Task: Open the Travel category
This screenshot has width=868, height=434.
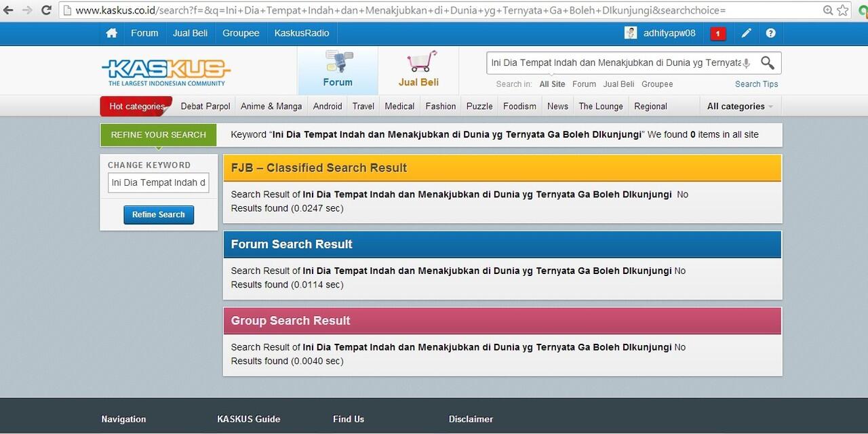Action: (363, 106)
